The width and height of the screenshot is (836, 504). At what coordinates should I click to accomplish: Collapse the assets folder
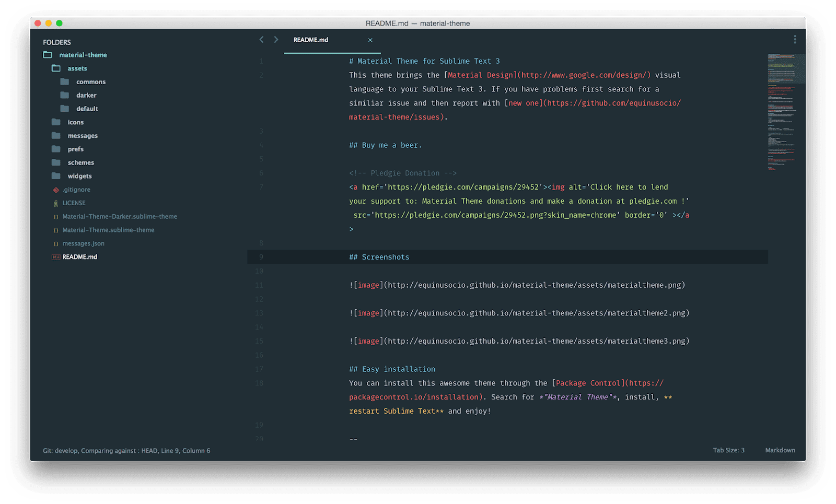pos(77,68)
